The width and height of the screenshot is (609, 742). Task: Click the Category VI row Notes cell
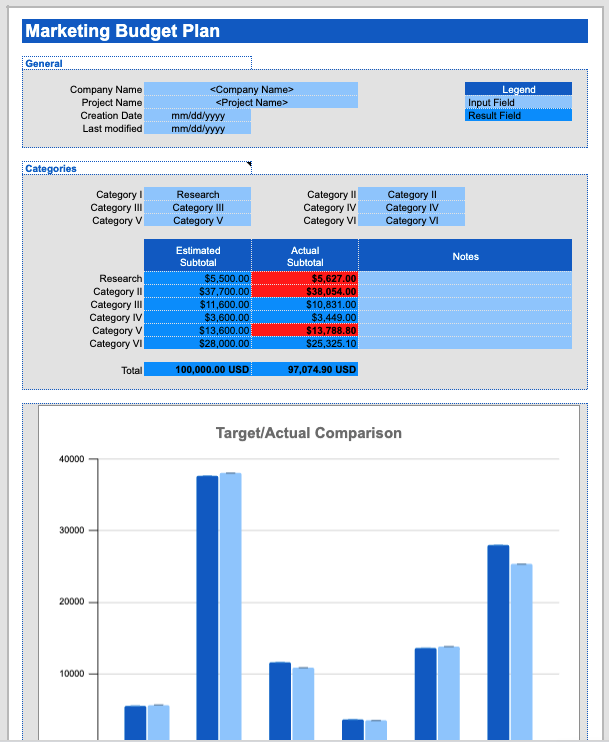click(x=465, y=343)
